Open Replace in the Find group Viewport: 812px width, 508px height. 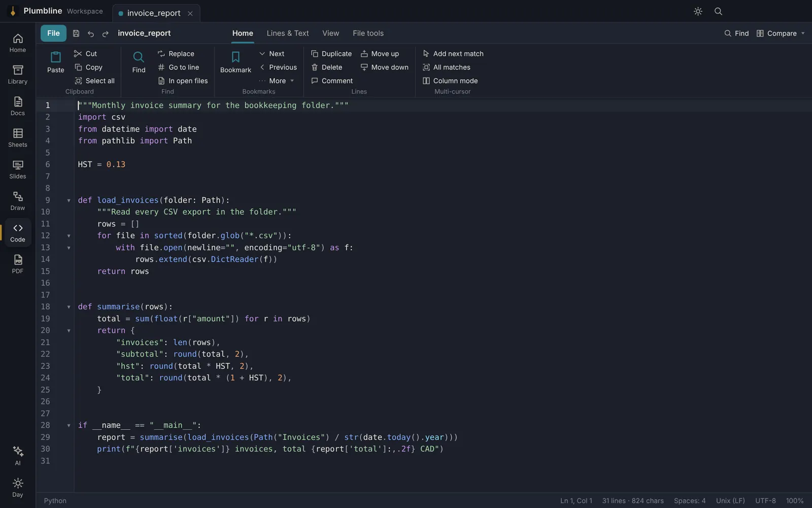(x=176, y=54)
